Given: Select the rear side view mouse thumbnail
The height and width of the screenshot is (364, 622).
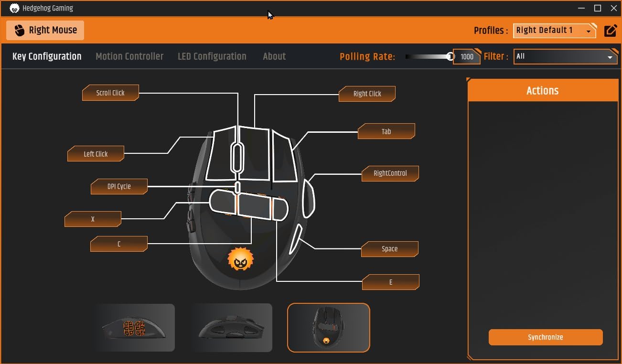Looking at the screenshot, I should coord(231,328).
